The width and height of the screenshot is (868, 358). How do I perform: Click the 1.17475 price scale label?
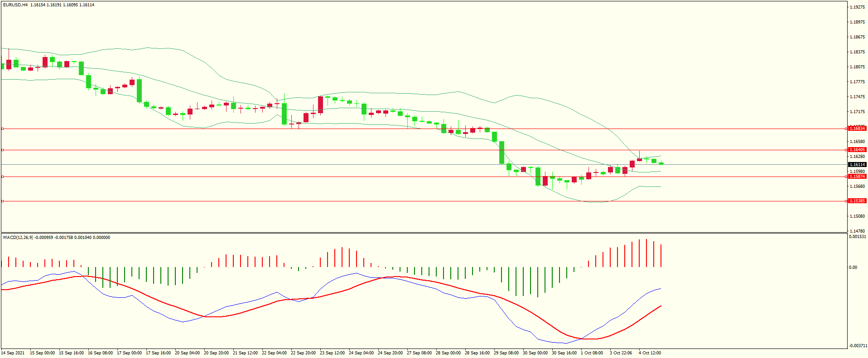(858, 97)
